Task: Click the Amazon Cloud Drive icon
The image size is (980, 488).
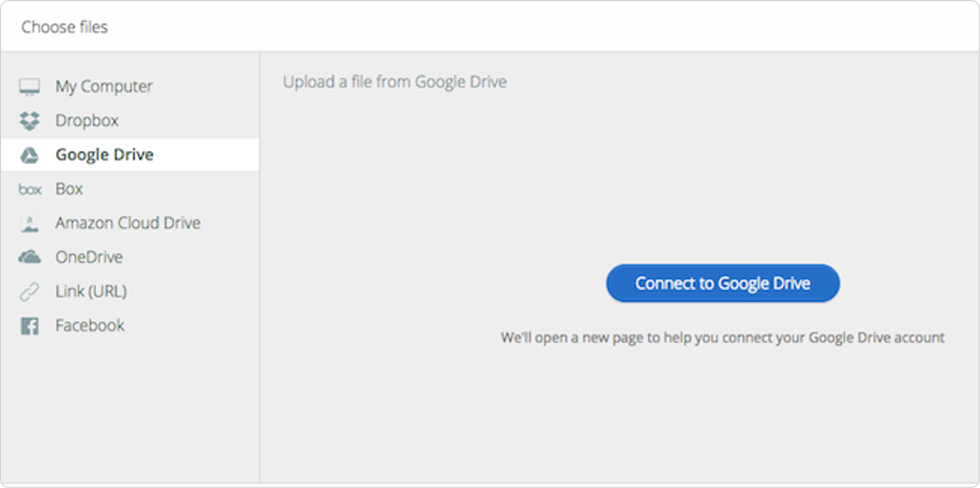Action: pos(29,223)
